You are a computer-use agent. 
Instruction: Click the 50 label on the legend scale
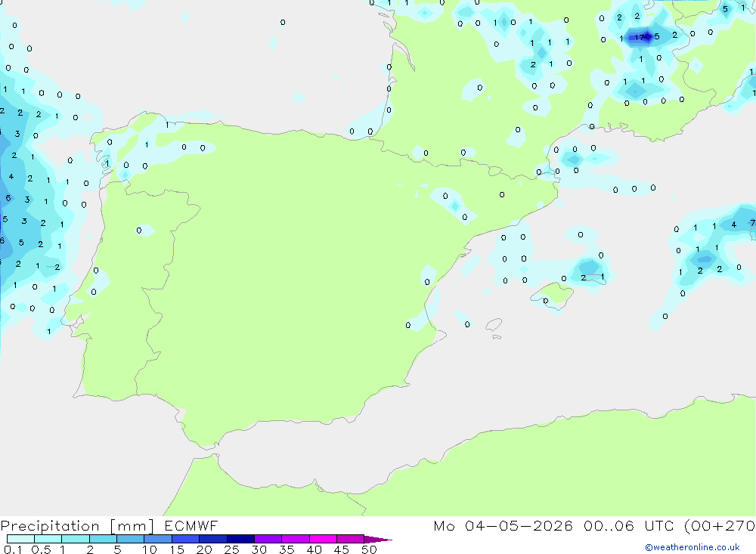pos(369,549)
